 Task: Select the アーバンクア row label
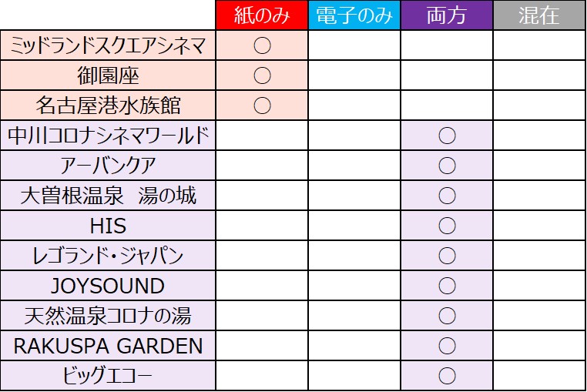coord(109,166)
